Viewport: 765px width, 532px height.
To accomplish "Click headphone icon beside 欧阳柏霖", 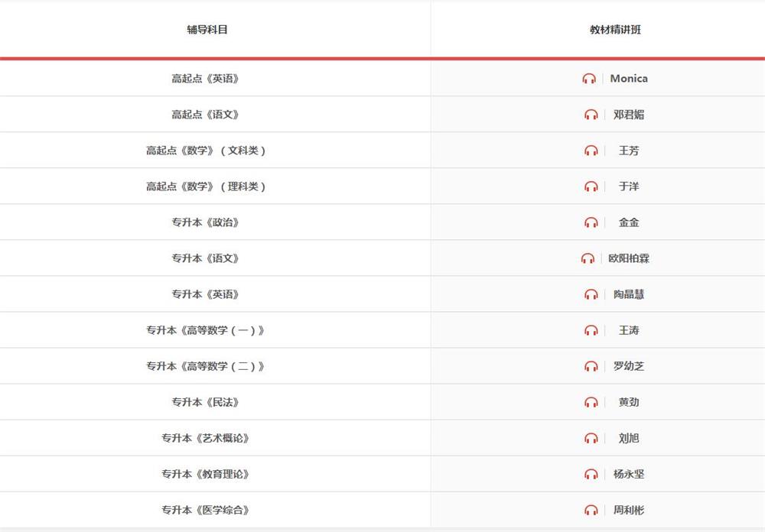I will (x=588, y=258).
